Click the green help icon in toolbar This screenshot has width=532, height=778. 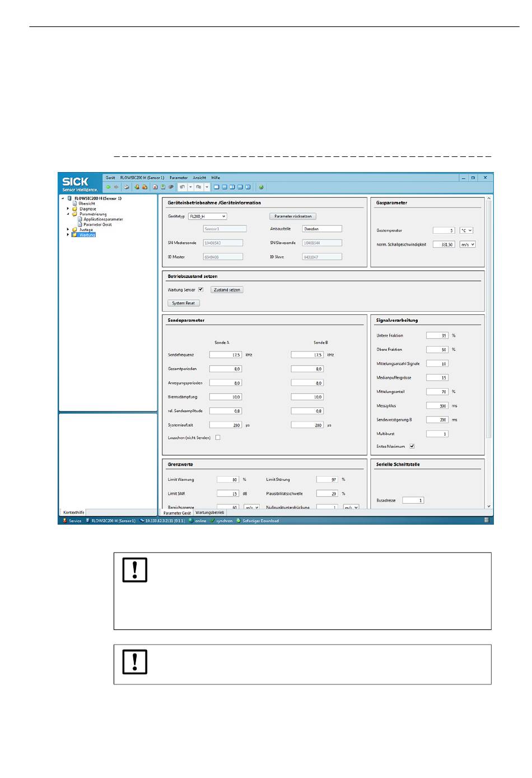(x=261, y=187)
